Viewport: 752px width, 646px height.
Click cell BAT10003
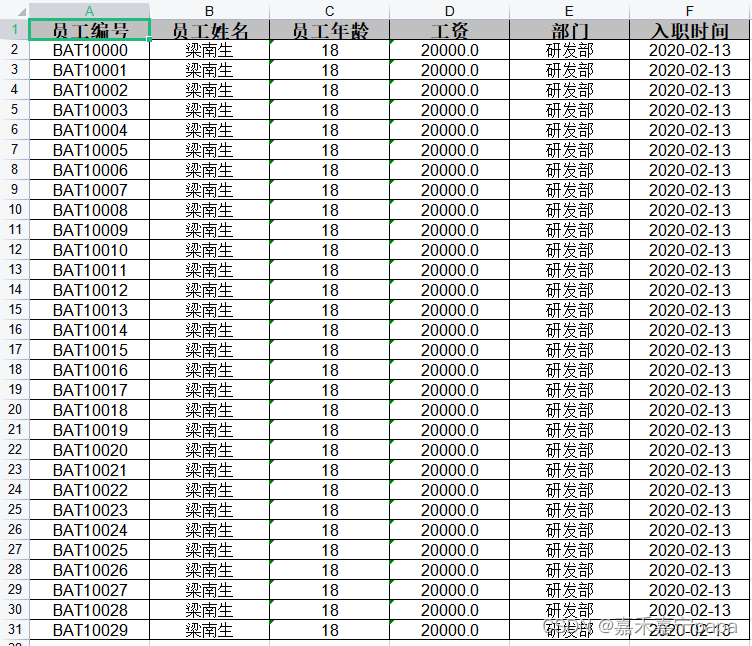(90, 110)
